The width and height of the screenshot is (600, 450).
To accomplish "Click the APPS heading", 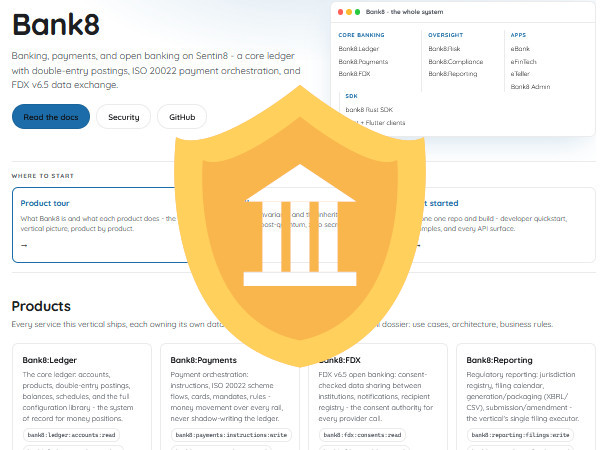I will tap(518, 35).
